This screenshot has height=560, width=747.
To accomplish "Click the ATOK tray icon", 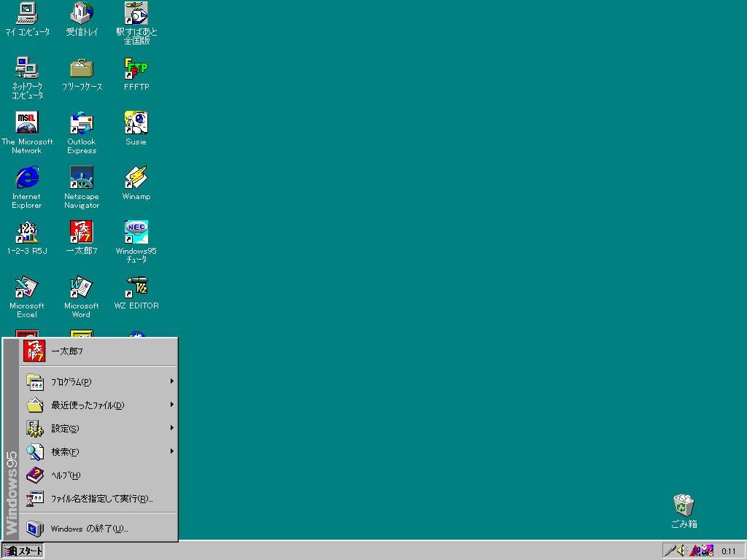I will 694,551.
